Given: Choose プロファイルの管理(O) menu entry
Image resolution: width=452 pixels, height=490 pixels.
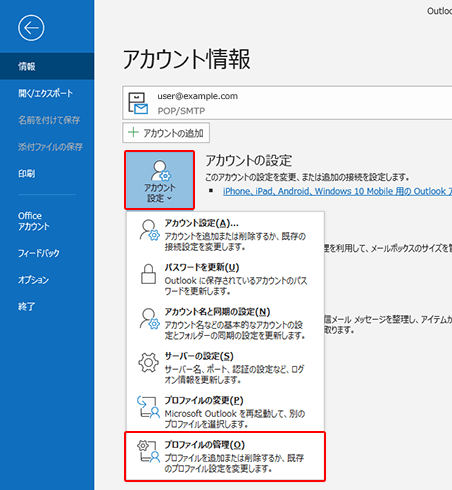Looking at the screenshot, I should coord(225,457).
